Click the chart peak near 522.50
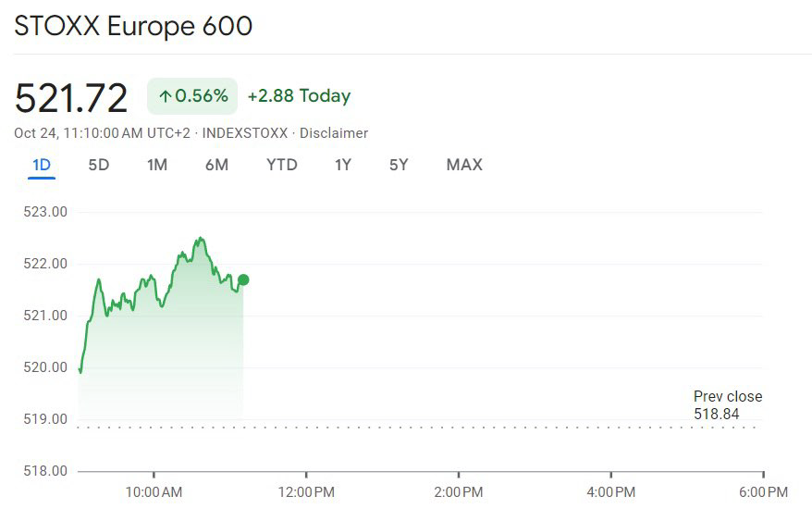Image resolution: width=812 pixels, height=521 pixels. click(201, 239)
